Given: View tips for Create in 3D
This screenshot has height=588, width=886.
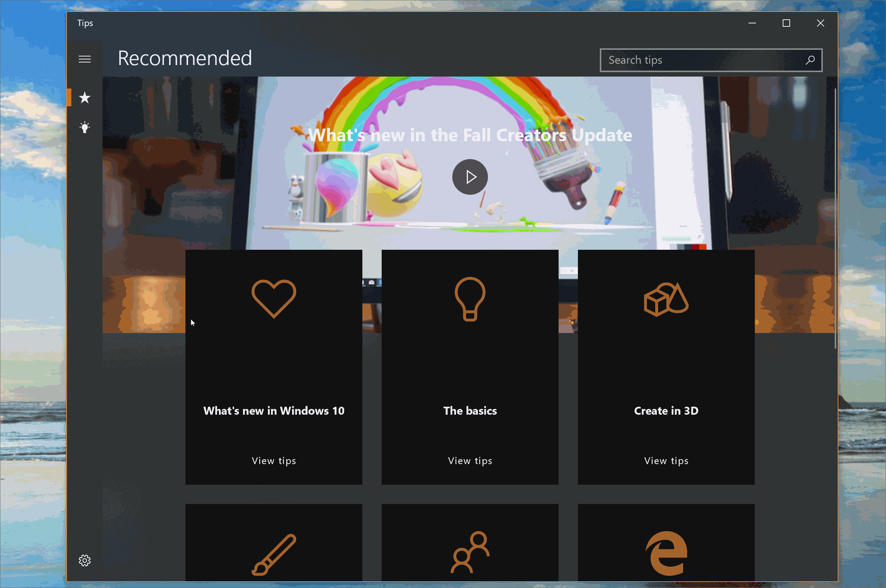Looking at the screenshot, I should [x=666, y=461].
